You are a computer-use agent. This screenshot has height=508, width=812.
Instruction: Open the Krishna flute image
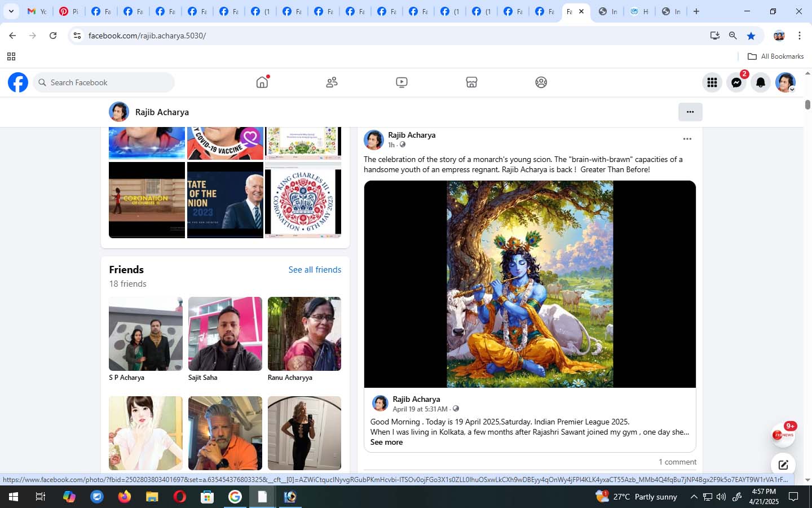coord(530,284)
